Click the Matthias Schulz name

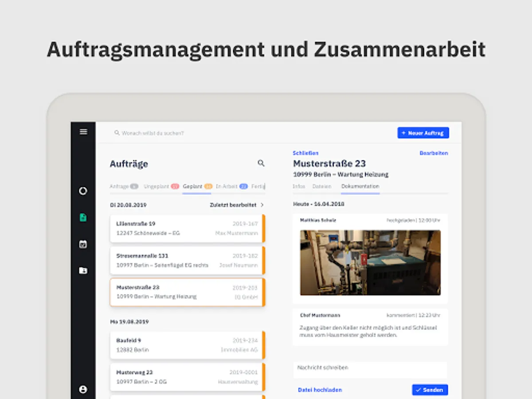(318, 220)
